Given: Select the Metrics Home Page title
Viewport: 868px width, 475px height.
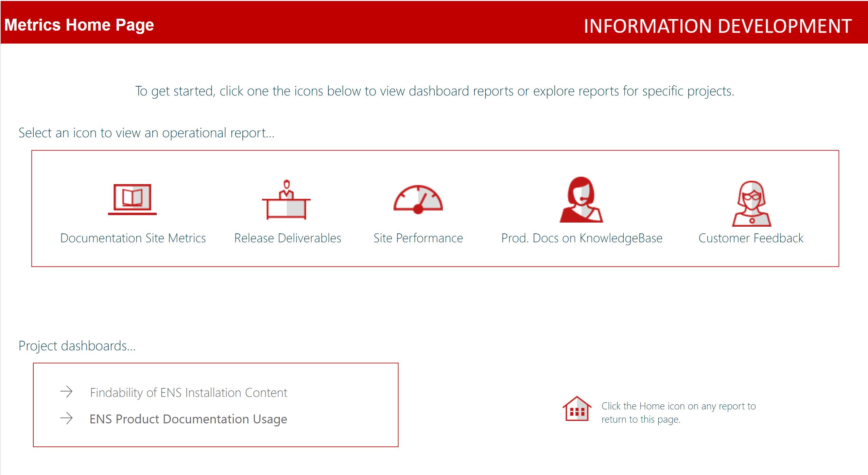Looking at the screenshot, I should (x=79, y=24).
